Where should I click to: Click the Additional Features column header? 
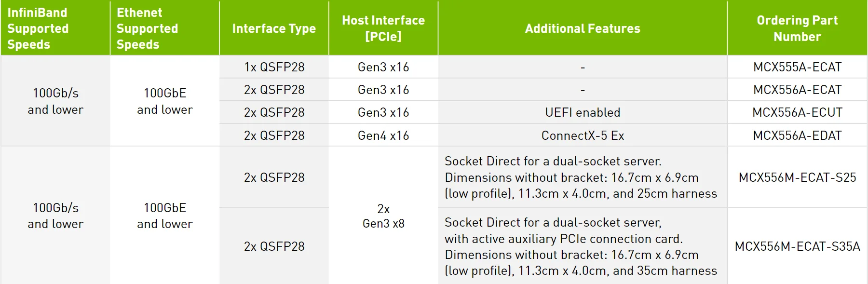[583, 28]
